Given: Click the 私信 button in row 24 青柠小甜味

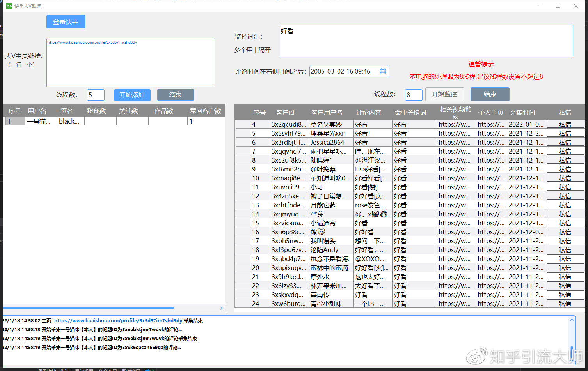Looking at the screenshot, I should click(x=565, y=304).
